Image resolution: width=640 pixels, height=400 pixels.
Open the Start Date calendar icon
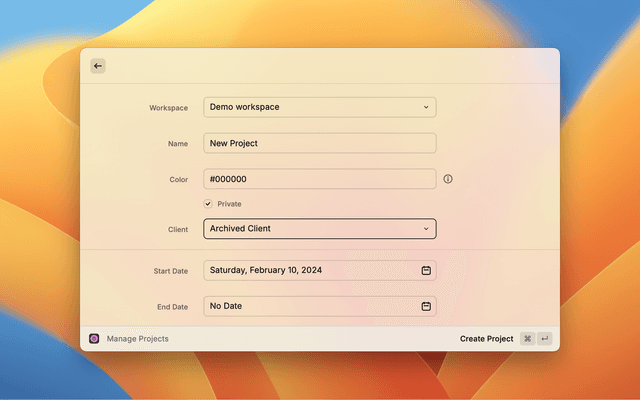[x=426, y=270]
